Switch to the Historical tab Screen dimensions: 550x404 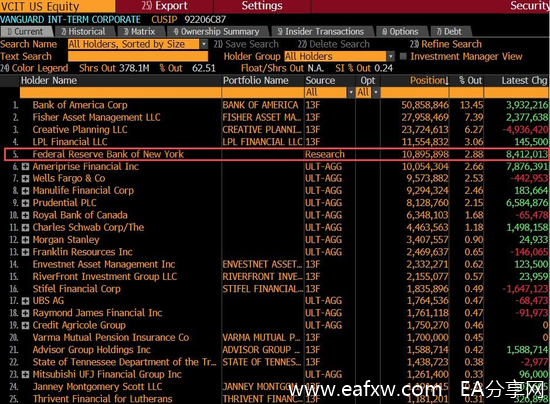pyautogui.click(x=84, y=32)
